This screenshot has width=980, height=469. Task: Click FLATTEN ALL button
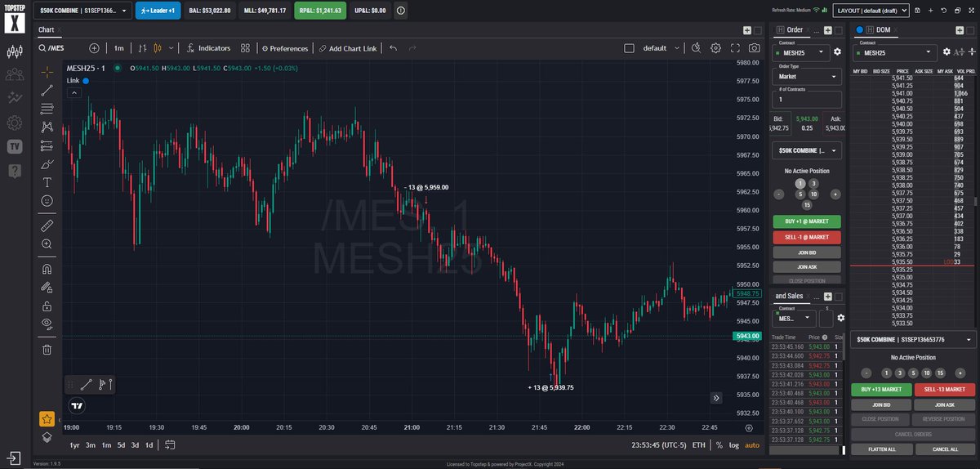pos(881,449)
